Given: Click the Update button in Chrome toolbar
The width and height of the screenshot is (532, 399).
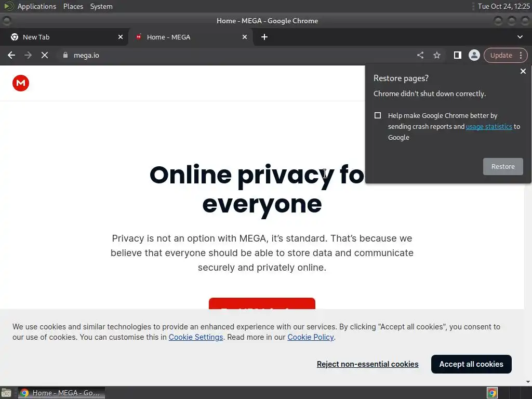Looking at the screenshot, I should coord(501,55).
